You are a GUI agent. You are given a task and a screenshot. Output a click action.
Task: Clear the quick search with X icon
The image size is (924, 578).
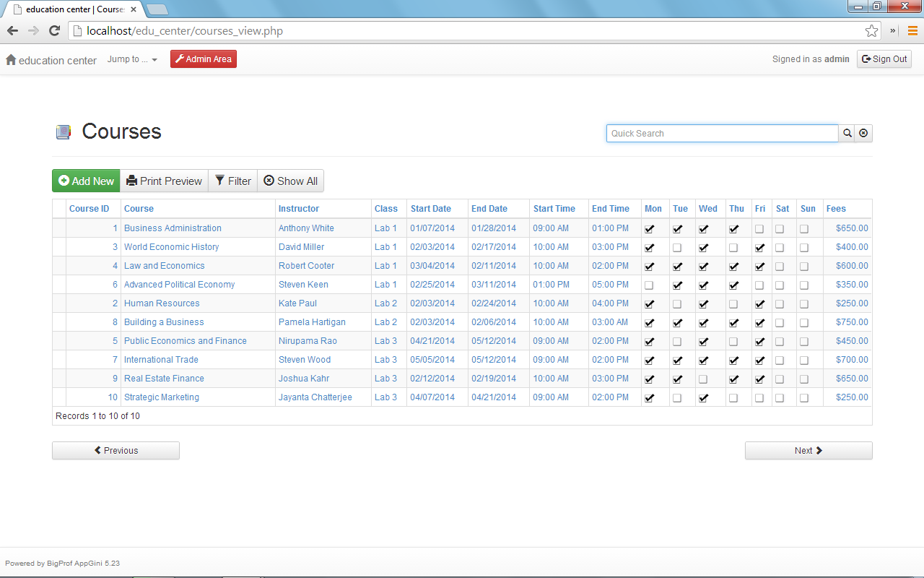863,133
